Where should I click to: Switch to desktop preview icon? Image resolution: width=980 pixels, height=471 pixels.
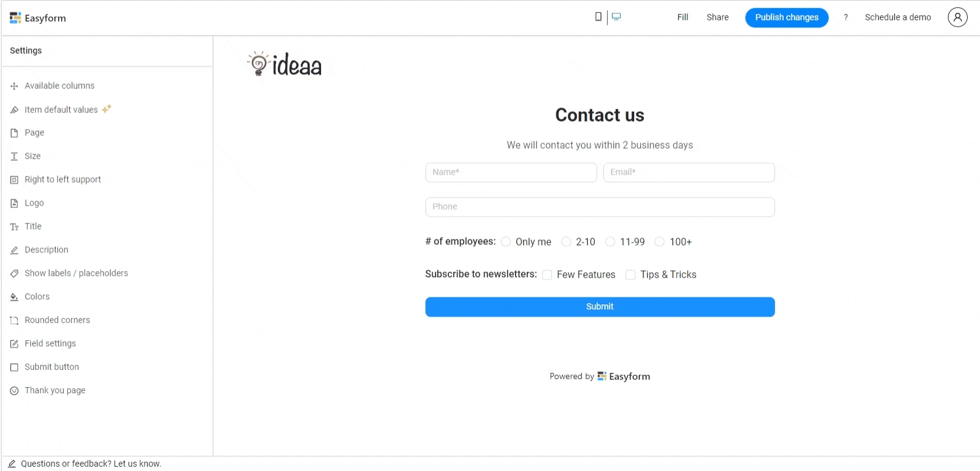(x=616, y=17)
